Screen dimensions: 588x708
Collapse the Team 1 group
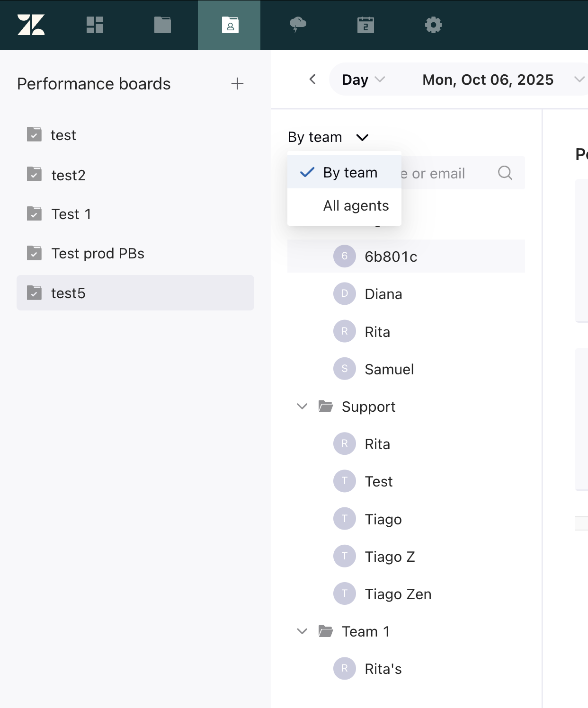[x=302, y=631]
